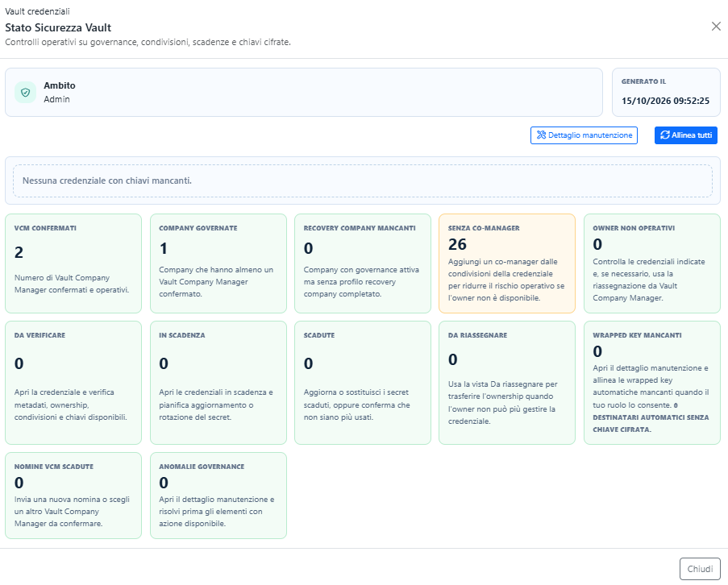Viewport: 728px width, 585px height.
Task: Click the green shield Ambito icon
Action: 25,93
